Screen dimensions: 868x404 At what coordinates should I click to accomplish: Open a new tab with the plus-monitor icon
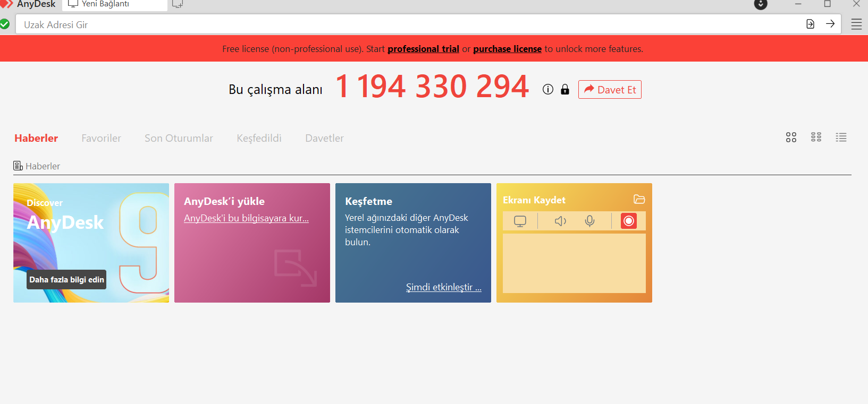click(178, 4)
